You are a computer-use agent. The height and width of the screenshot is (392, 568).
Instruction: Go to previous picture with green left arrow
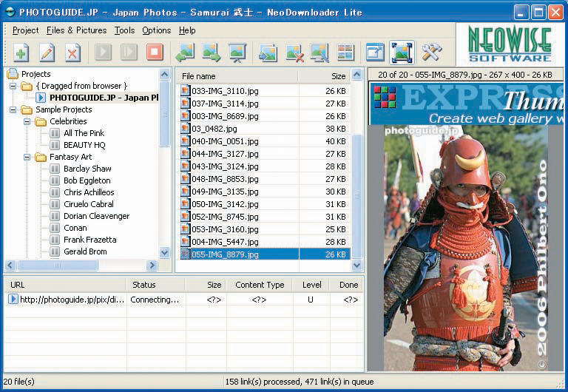[185, 53]
